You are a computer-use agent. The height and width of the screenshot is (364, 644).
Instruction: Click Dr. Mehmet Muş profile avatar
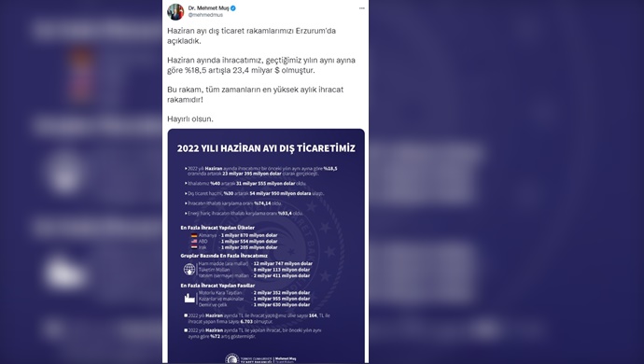coord(175,11)
